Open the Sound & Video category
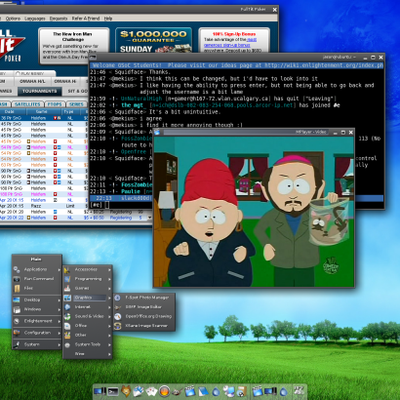Viewport: 400px width, 400px height. click(87, 316)
